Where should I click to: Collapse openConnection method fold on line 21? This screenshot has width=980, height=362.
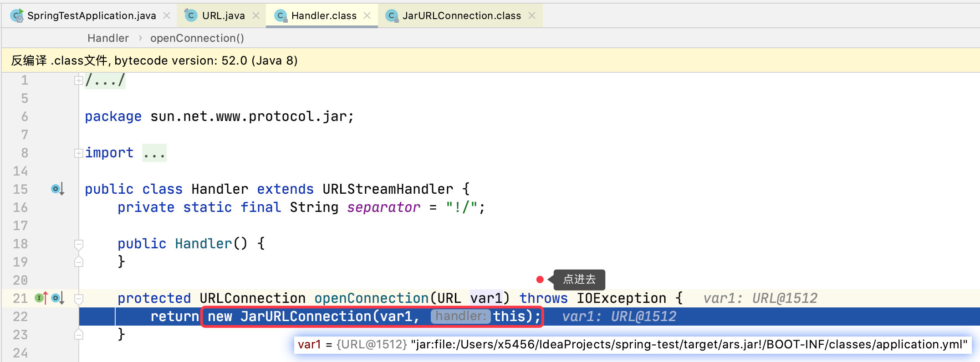tap(78, 299)
